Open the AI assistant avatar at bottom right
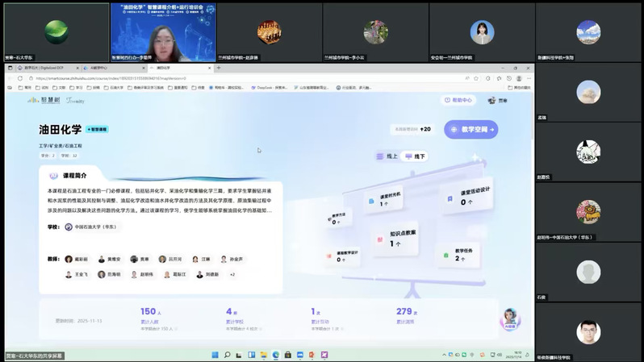The height and width of the screenshot is (362, 644). 510,316
